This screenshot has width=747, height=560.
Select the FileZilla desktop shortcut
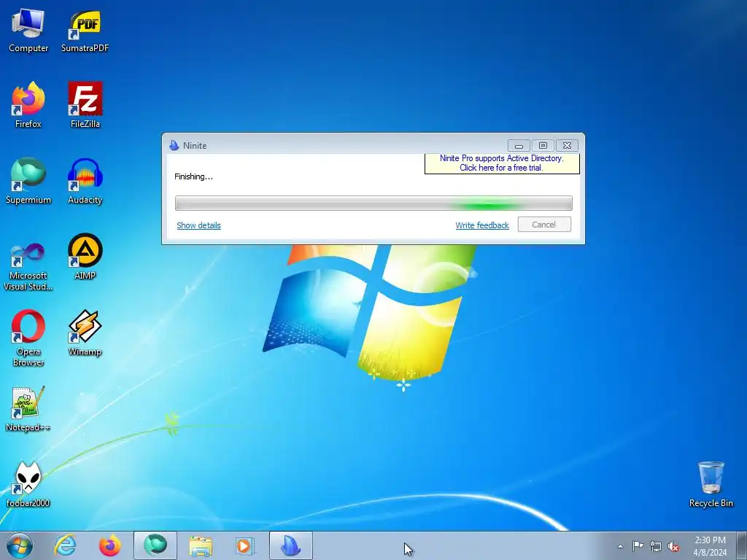(85, 105)
